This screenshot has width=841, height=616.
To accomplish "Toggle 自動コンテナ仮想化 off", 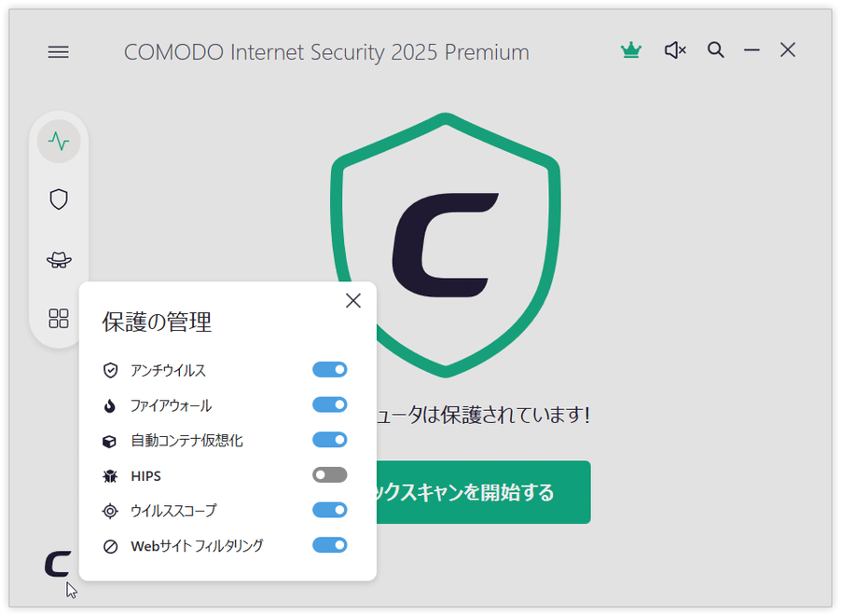I will [330, 440].
